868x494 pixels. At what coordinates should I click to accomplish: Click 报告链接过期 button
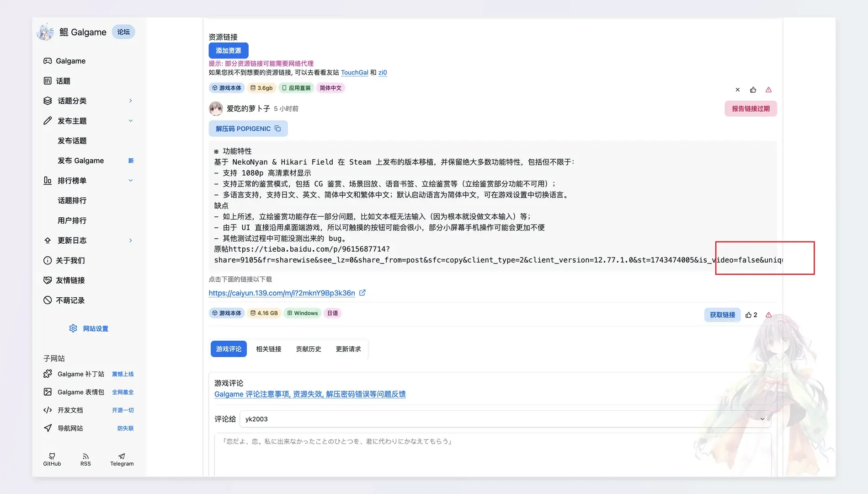(751, 109)
